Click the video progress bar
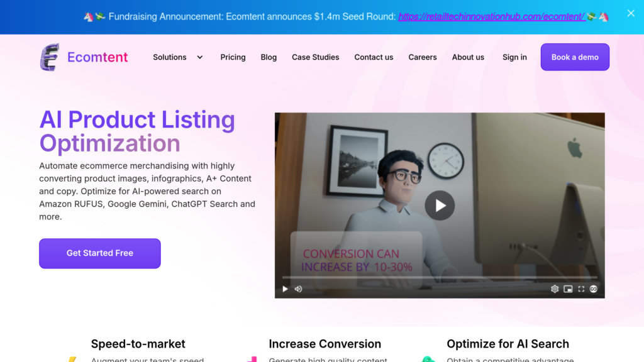The height and width of the screenshot is (362, 644). coord(439,277)
